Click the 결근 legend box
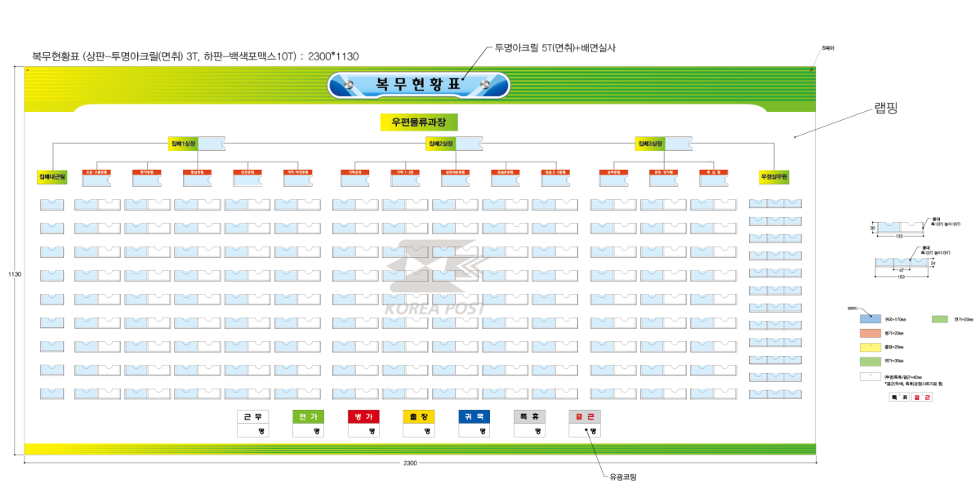Screen dimensions: 980x493 (x=586, y=416)
